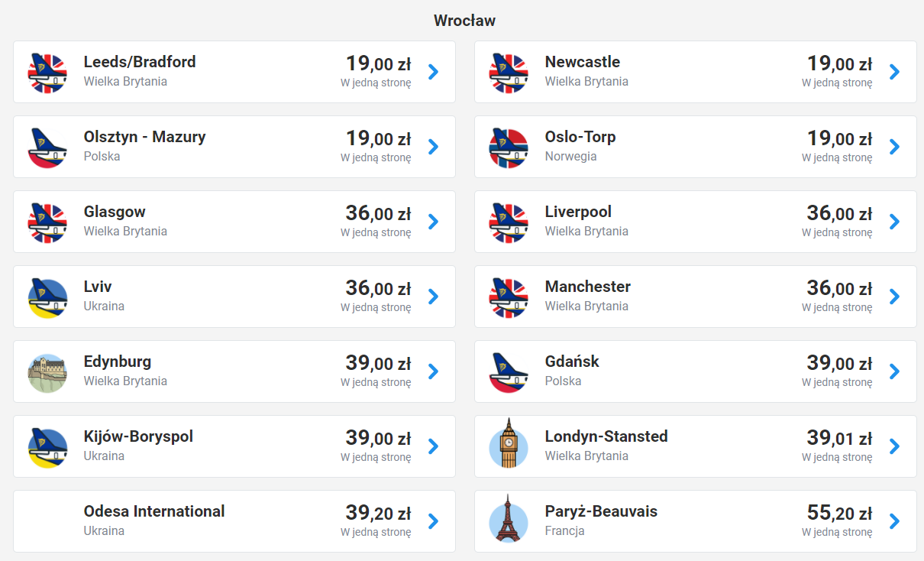The image size is (924, 561).
Task: Click the Kijów-Boryspol Ukraine flag icon
Action: (47, 447)
